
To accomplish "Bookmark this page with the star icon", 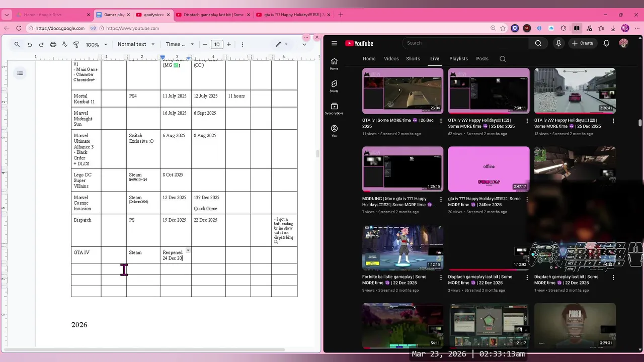I will 503,28.
